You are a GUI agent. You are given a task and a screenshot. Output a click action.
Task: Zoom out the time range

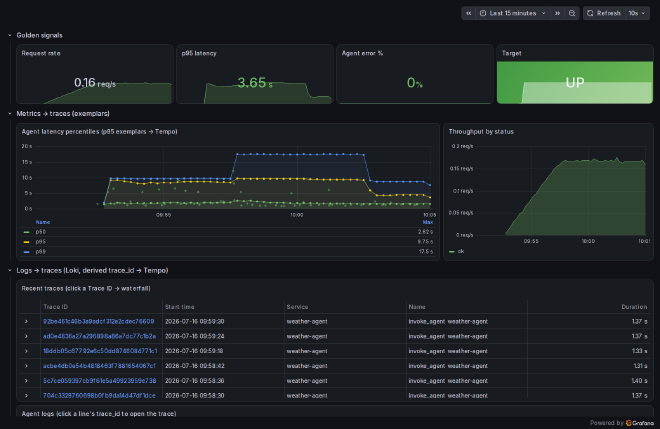point(572,13)
